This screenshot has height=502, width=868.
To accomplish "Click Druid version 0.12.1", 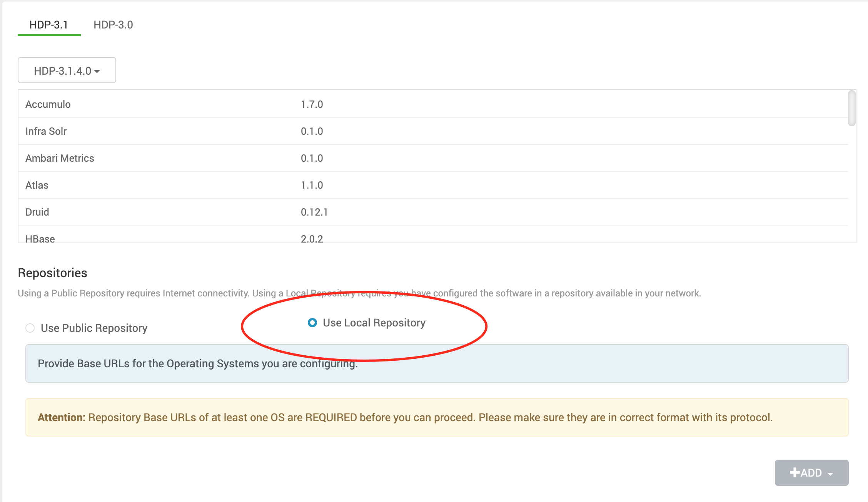I will [314, 212].
